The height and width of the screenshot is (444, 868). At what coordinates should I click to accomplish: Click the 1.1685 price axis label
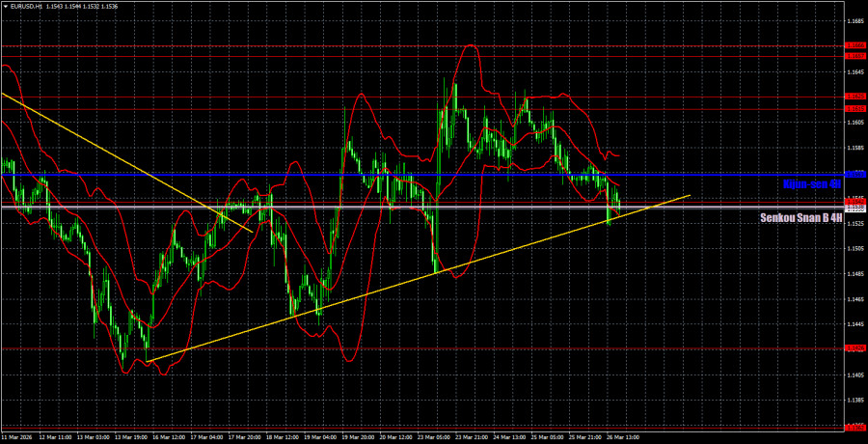(x=854, y=21)
